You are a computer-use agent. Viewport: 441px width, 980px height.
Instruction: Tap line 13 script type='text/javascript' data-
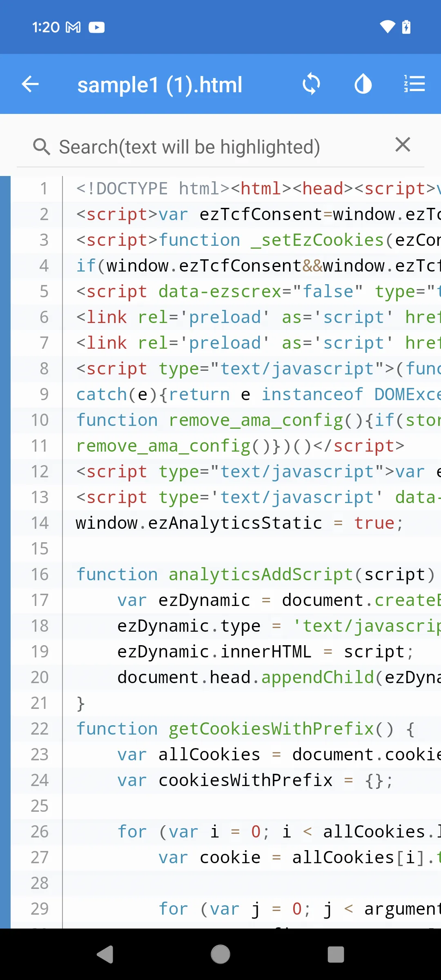click(x=258, y=497)
